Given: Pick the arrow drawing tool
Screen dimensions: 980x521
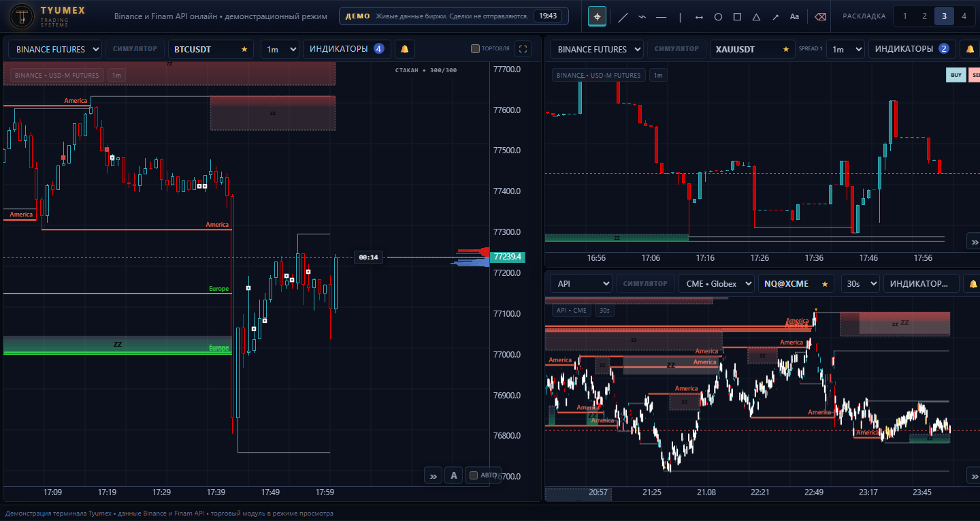Looking at the screenshot, I should pyautogui.click(x=775, y=17).
